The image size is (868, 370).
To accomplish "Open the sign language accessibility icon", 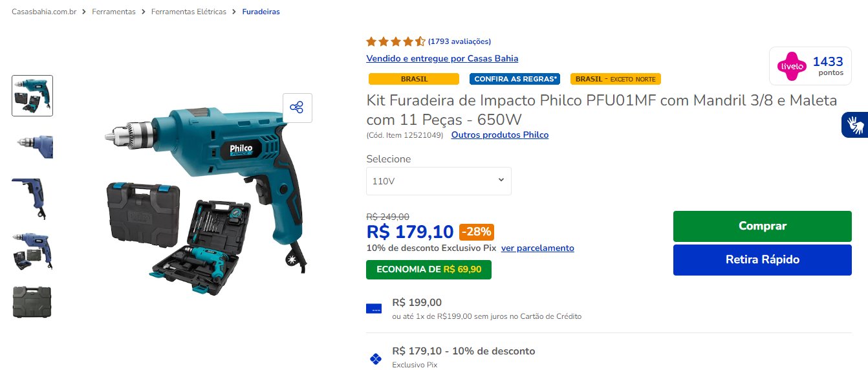I will (x=855, y=124).
